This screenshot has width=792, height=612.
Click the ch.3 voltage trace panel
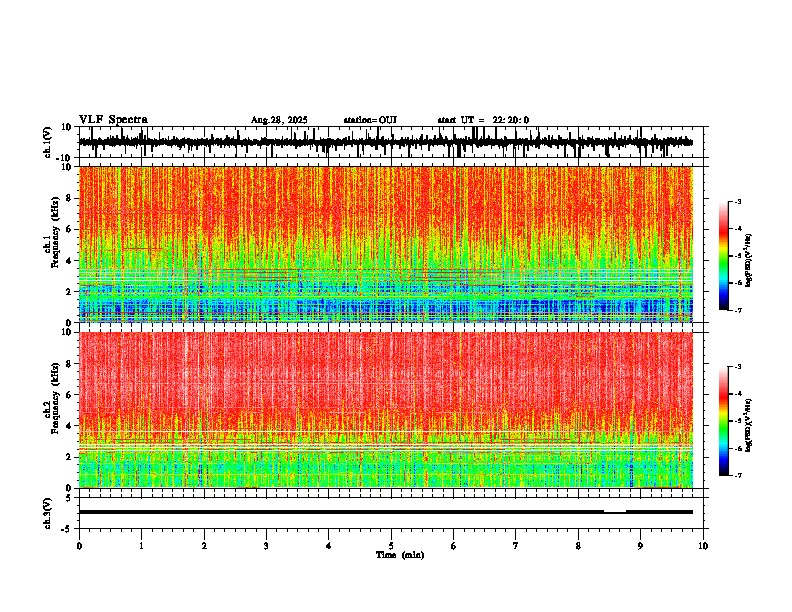click(391, 513)
